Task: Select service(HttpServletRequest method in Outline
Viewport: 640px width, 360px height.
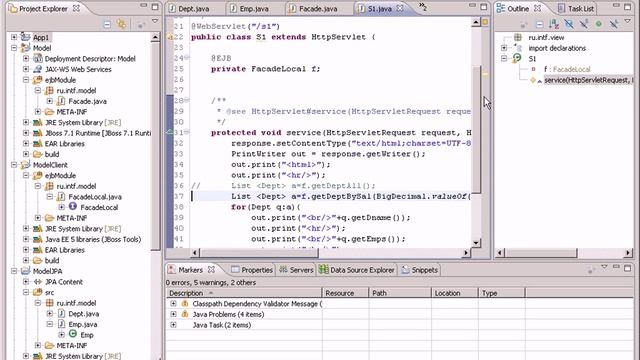Action: coord(588,80)
